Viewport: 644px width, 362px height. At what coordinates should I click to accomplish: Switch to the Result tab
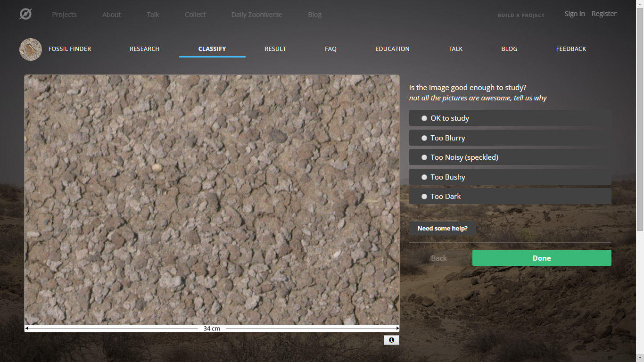[275, 49]
